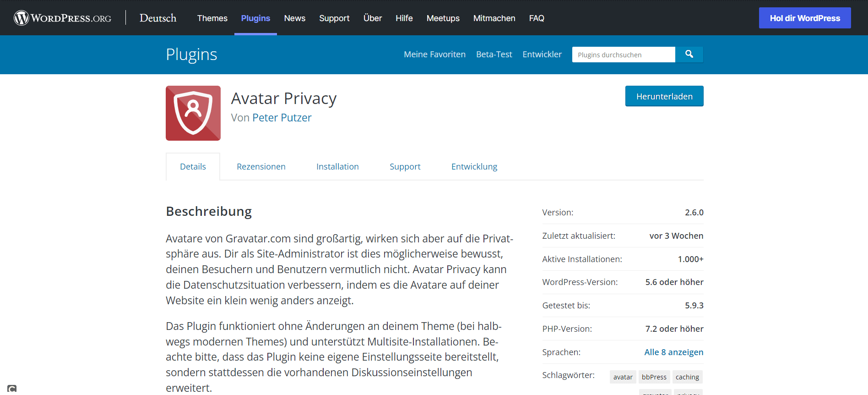Screen dimensions: 868x395
Task: Go to News in the navigation
Action: click(x=294, y=18)
